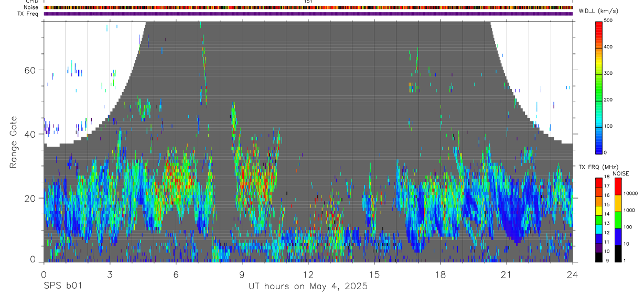644x297 pixels.
Task: Click the 200 tick on width colorbar
Action: point(608,100)
